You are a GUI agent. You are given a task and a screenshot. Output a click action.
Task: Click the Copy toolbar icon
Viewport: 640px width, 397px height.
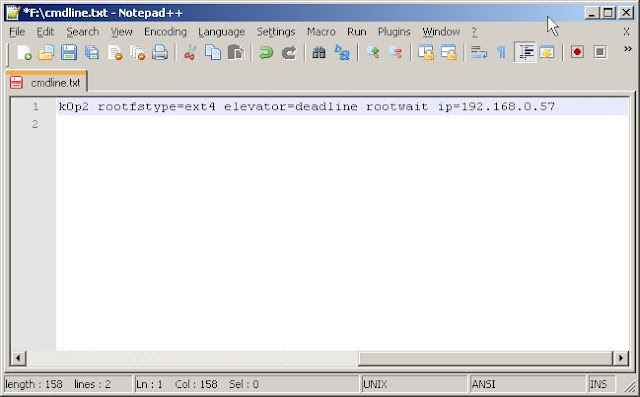coord(213,53)
